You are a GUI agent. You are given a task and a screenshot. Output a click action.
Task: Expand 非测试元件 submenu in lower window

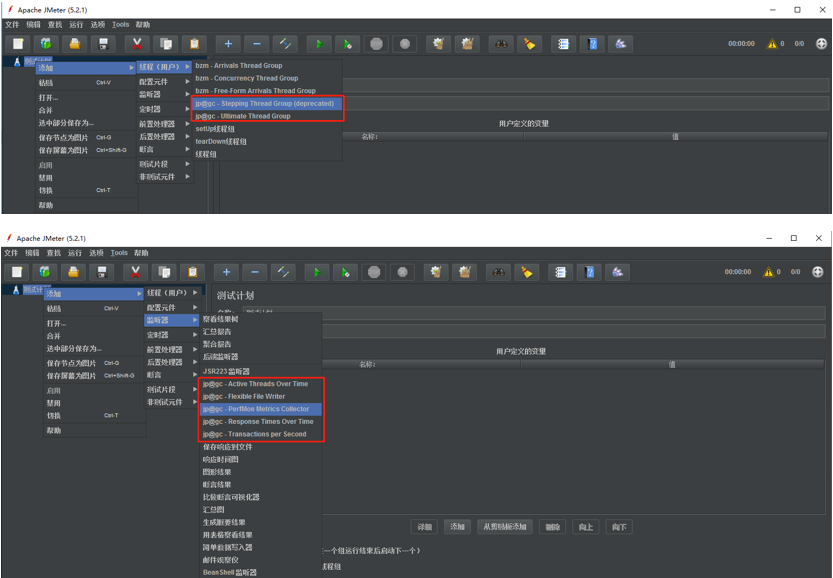pos(172,402)
